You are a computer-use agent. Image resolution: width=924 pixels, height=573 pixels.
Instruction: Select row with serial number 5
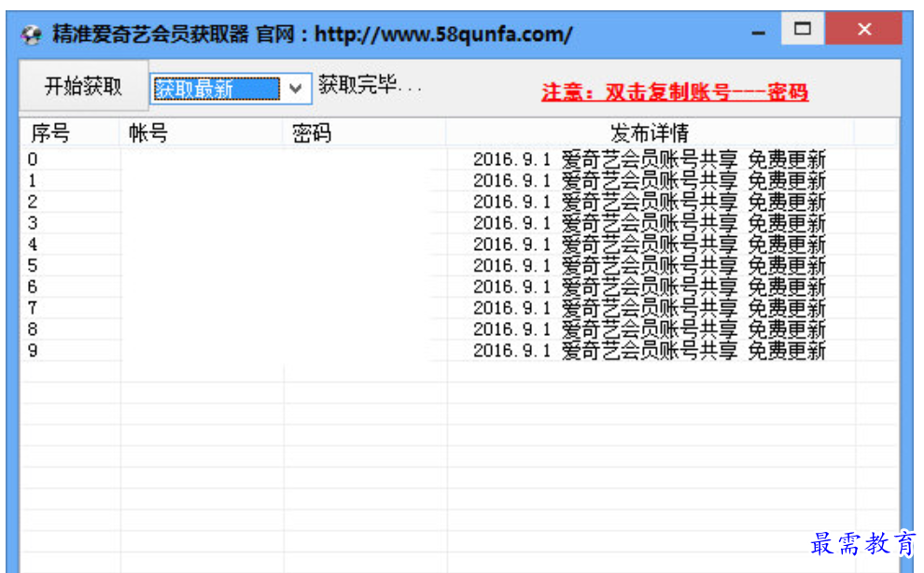click(459, 265)
